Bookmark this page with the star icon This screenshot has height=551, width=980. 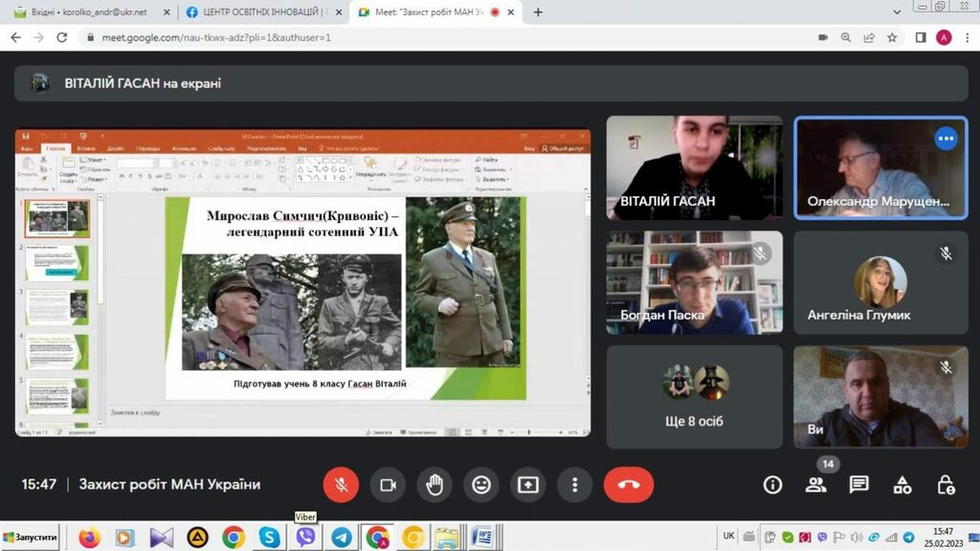point(892,37)
